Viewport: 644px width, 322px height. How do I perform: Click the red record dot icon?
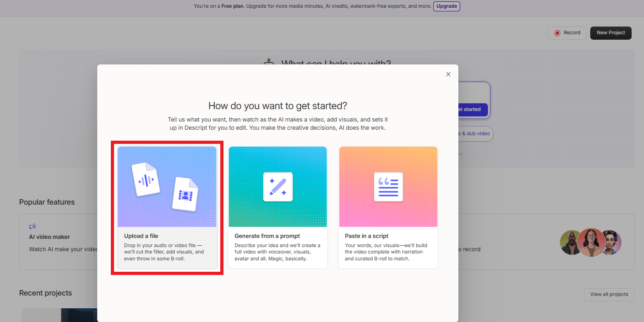point(558,32)
